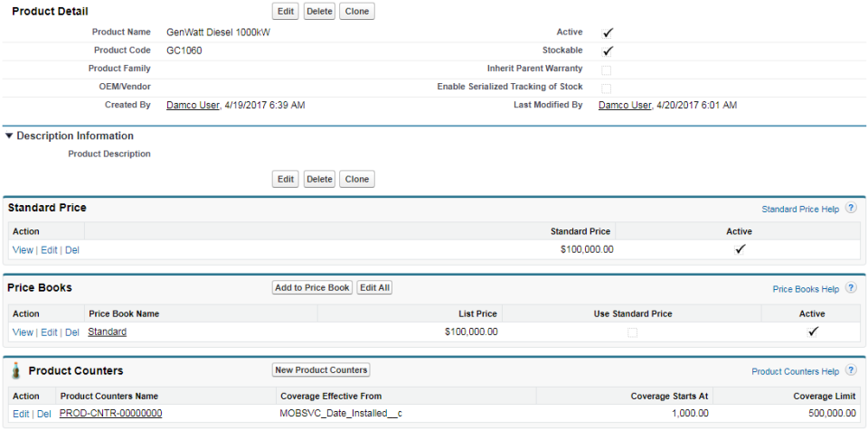Toggle the Active checkbox in Product Detail
This screenshot has height=430, width=868.
[x=608, y=33]
